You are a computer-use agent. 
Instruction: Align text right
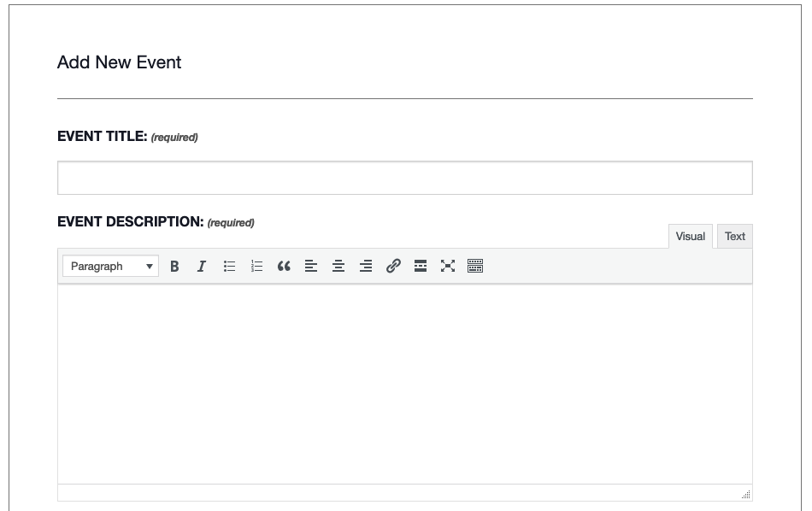pyautogui.click(x=366, y=266)
